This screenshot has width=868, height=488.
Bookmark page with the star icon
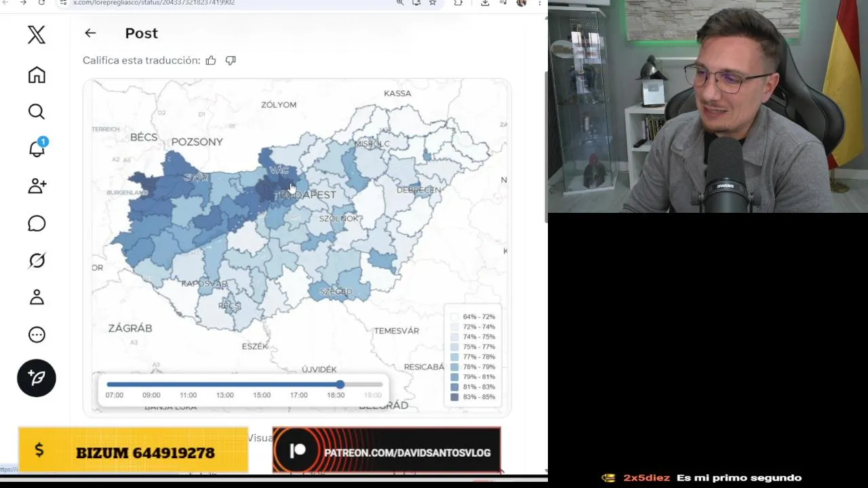pyautogui.click(x=433, y=3)
